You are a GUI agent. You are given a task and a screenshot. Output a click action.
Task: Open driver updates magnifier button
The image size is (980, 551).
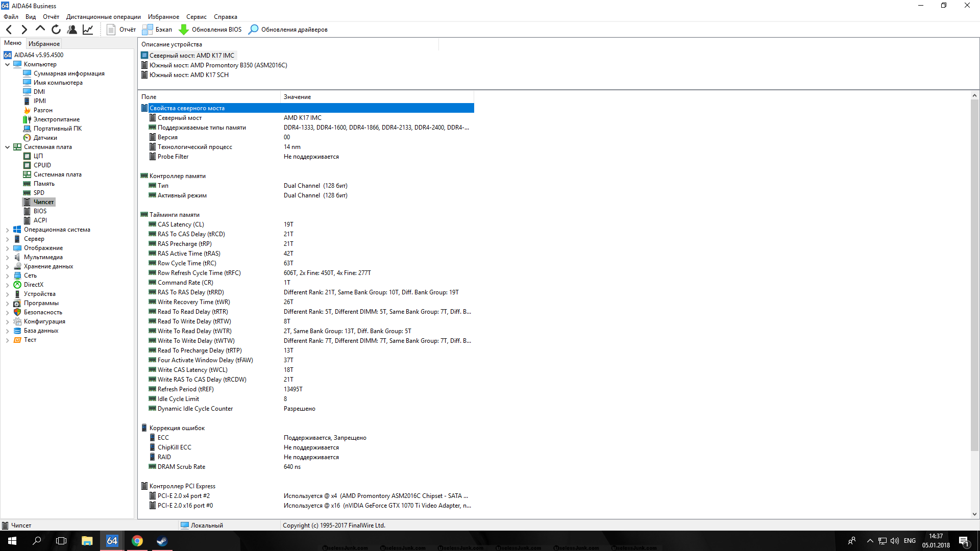(x=253, y=30)
